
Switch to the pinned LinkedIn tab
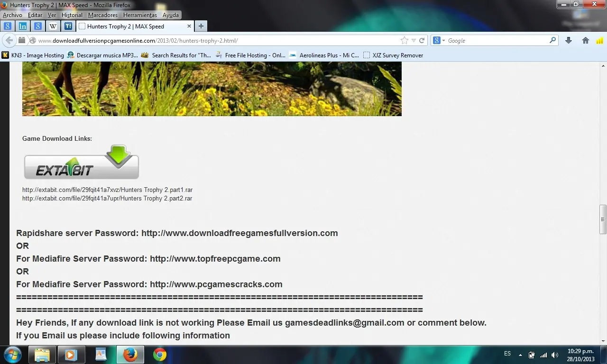tap(22, 26)
